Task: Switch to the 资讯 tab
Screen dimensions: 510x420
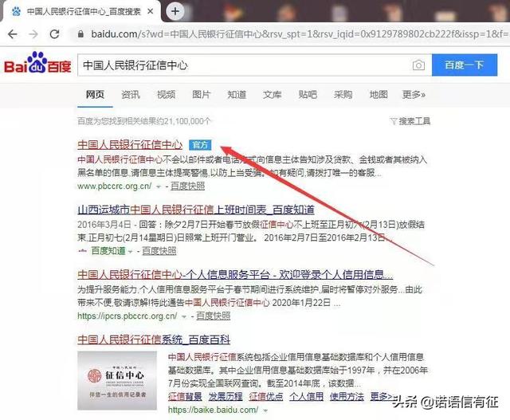Action: (131, 95)
